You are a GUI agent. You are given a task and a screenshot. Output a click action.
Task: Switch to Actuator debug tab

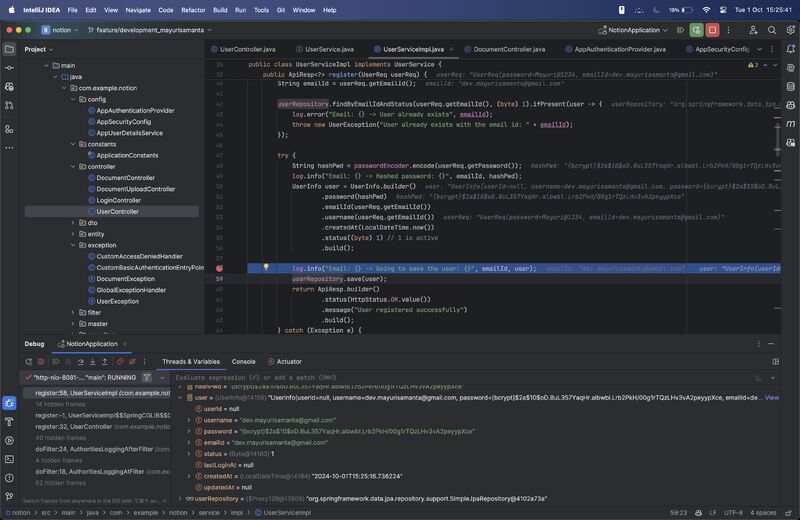pos(285,361)
